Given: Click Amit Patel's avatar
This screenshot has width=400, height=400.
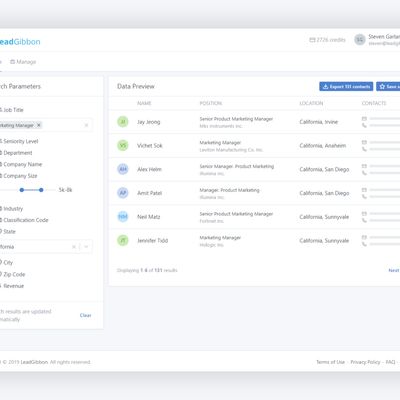Looking at the screenshot, I should 123,193.
